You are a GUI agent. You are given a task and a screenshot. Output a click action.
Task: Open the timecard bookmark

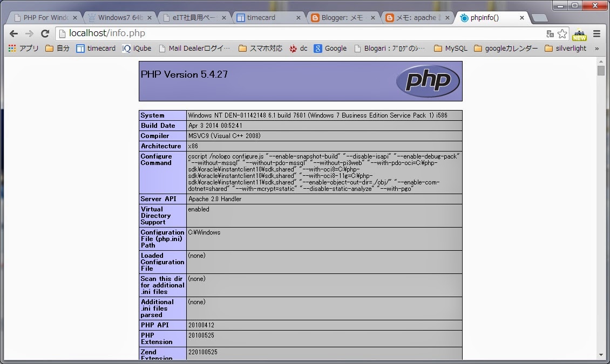(96, 48)
